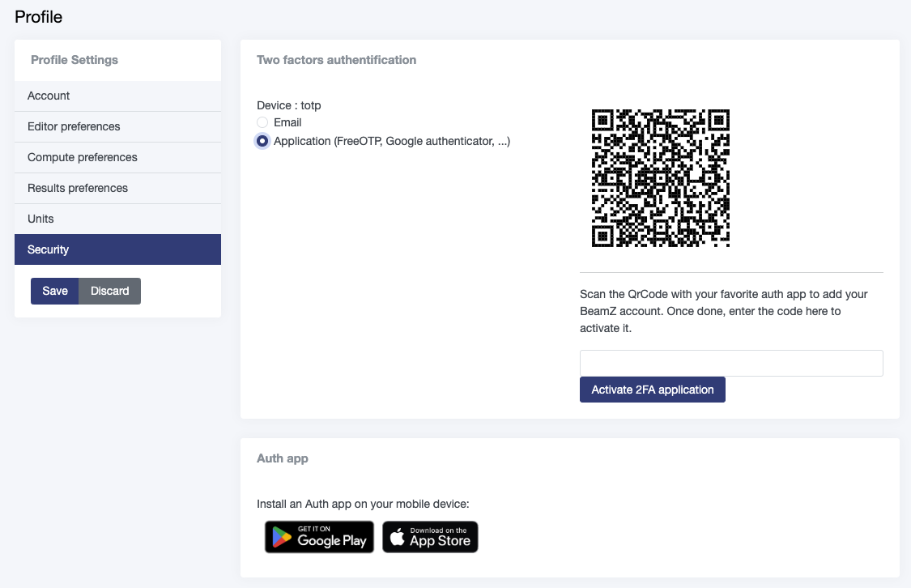The height and width of the screenshot is (588, 911).
Task: Click the Auth app panel heading
Action: (x=282, y=458)
